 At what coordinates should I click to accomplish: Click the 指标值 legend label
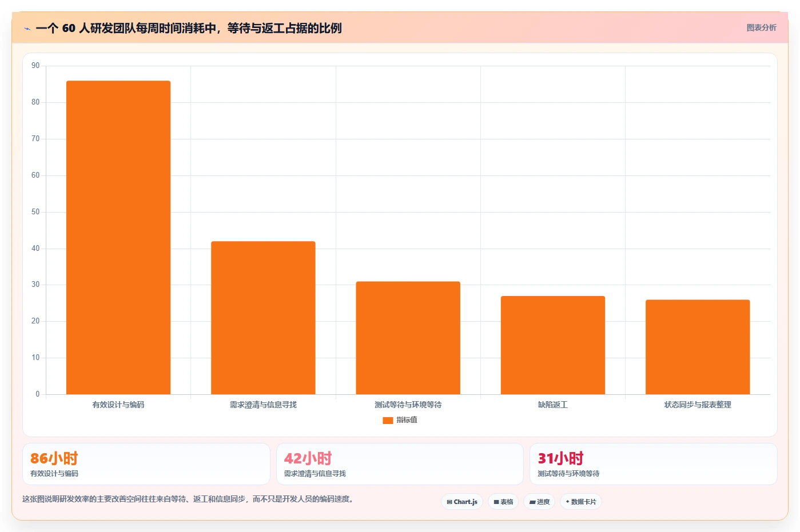tap(407, 420)
